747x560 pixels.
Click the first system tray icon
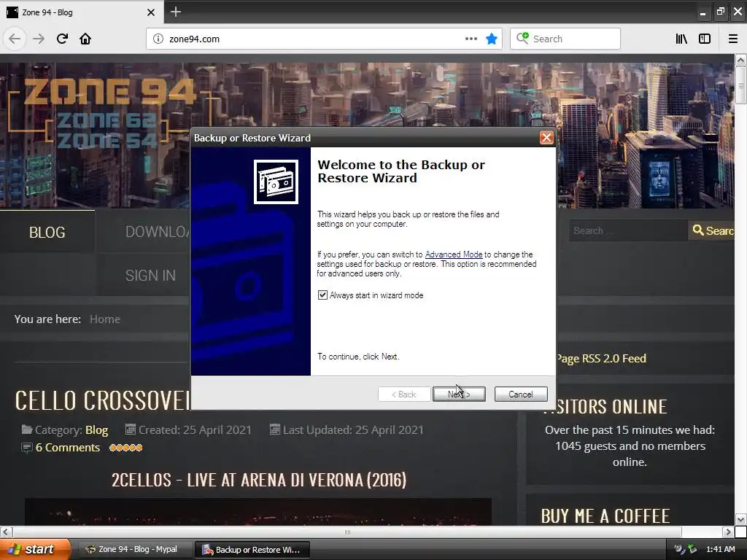(x=679, y=550)
